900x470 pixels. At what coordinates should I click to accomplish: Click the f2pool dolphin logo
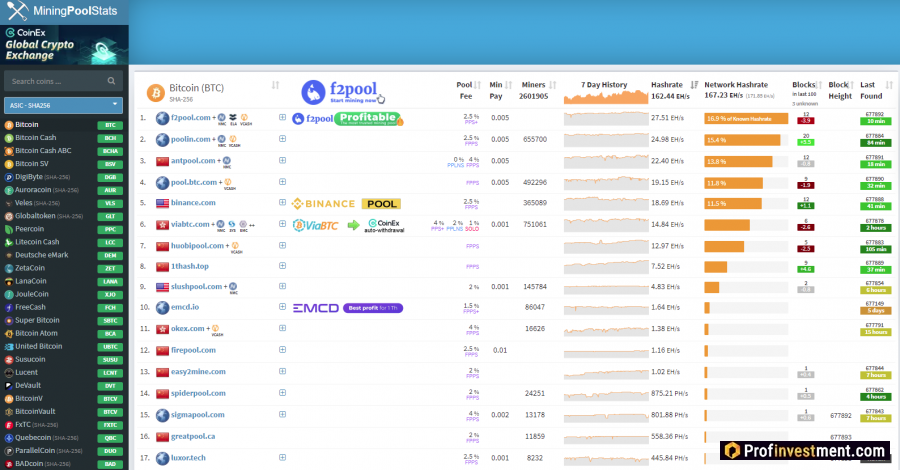click(313, 92)
